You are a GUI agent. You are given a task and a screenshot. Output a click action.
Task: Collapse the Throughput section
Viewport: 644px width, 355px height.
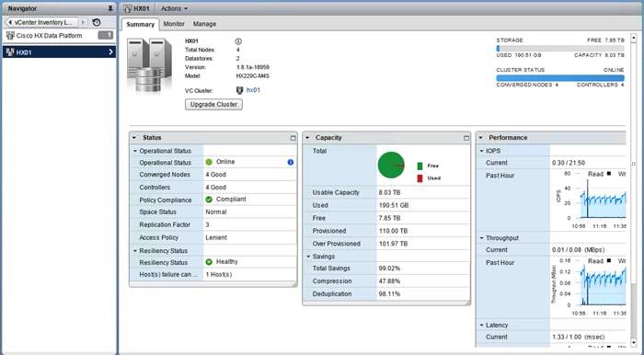click(482, 238)
